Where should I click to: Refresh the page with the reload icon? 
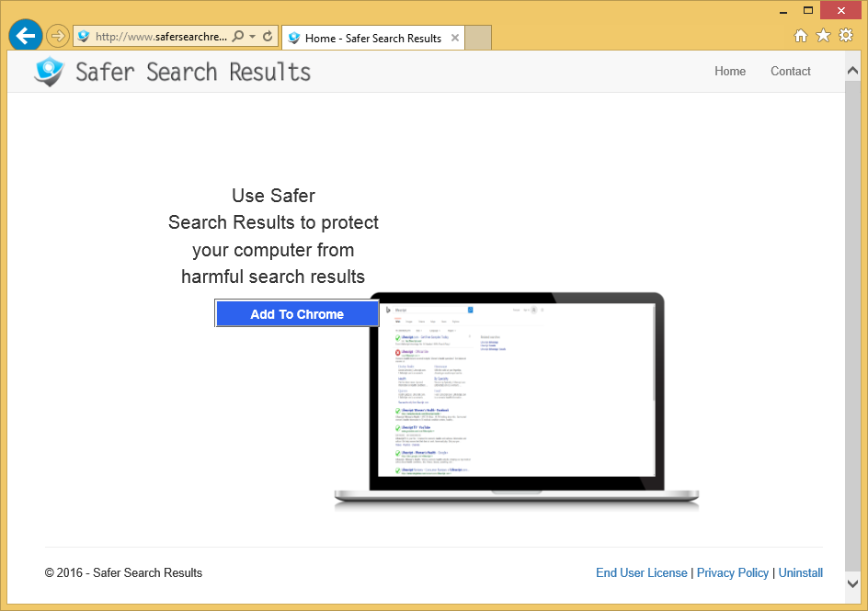[x=268, y=37]
